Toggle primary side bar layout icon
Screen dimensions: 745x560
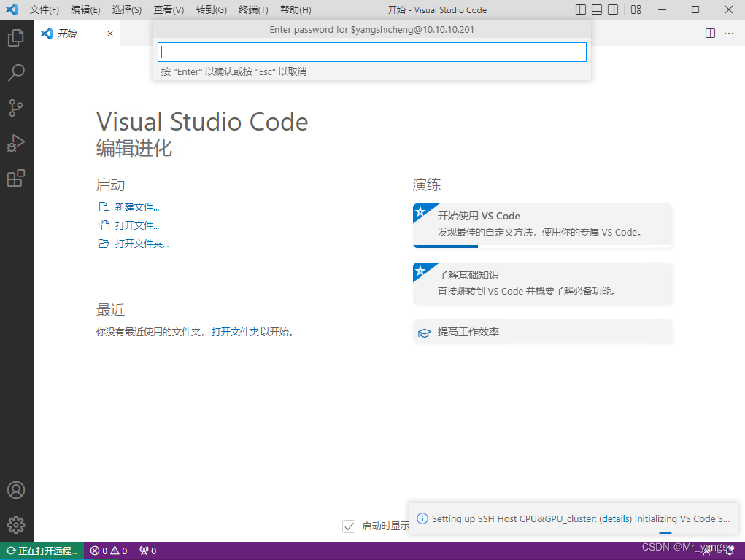(581, 9)
